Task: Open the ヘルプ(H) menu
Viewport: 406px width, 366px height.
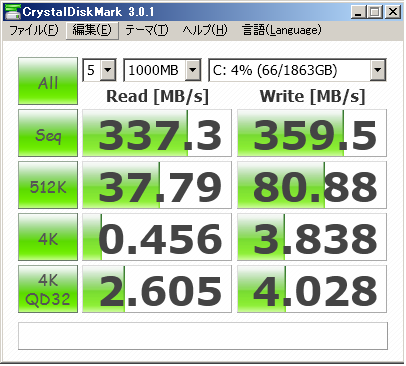Action: coord(205,31)
